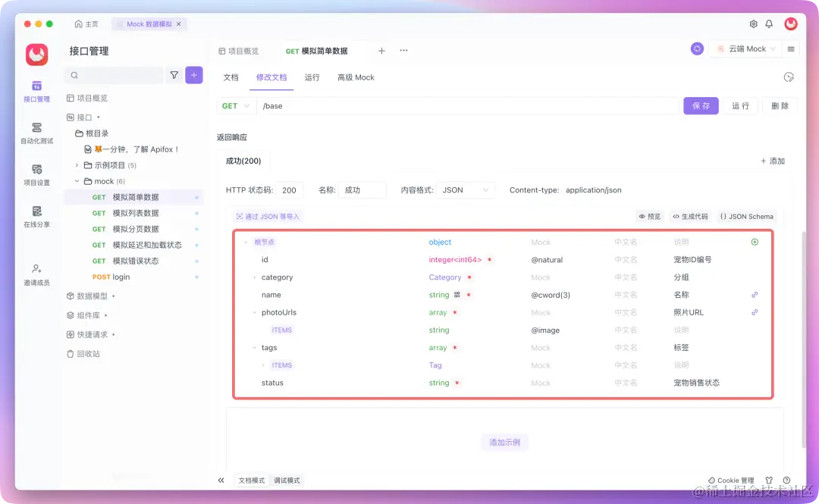The width and height of the screenshot is (819, 504).
Task: Close the Mock 数据模拟 tab
Action: click(179, 24)
